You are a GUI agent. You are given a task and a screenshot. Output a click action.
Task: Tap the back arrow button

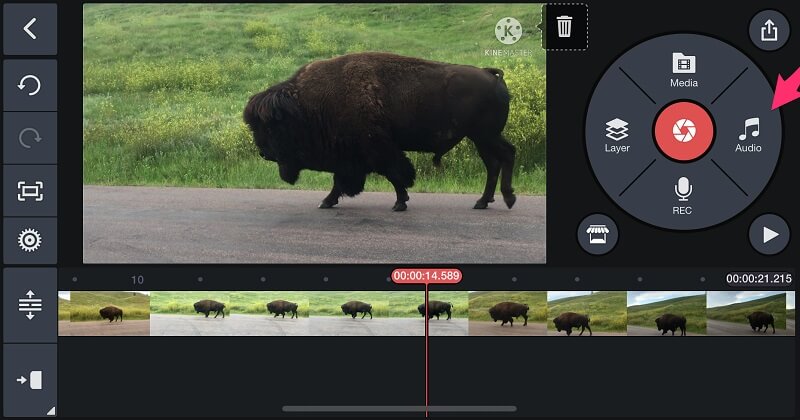[30, 29]
